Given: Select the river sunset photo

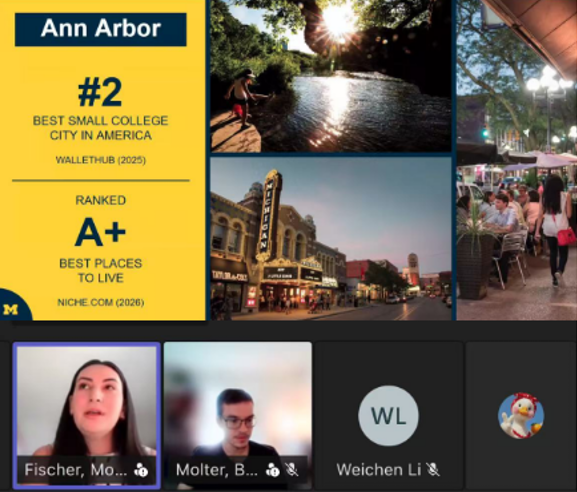Looking at the screenshot, I should point(331,76).
